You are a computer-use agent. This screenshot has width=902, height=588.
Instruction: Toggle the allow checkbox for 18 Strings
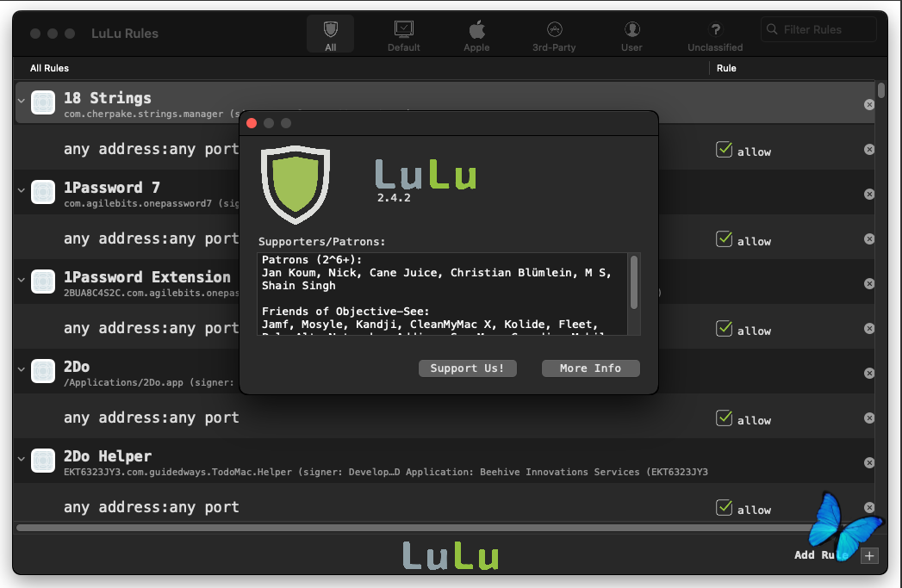[x=724, y=150]
